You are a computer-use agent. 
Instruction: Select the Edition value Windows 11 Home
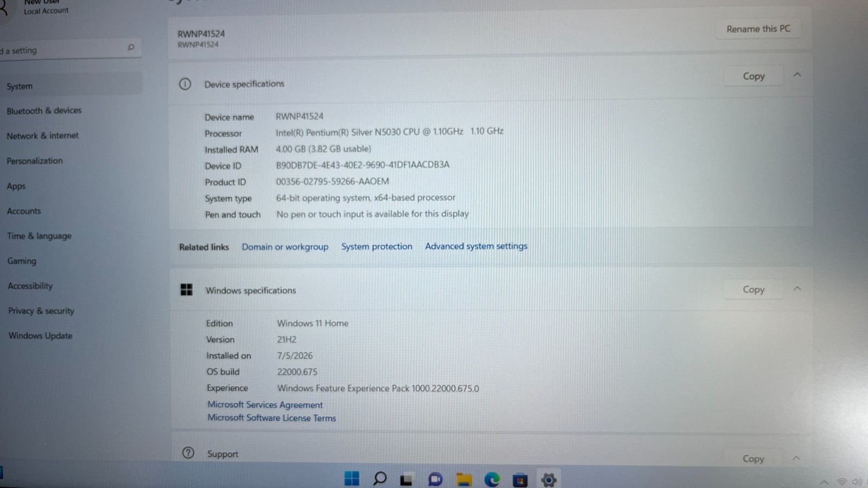pyautogui.click(x=313, y=323)
